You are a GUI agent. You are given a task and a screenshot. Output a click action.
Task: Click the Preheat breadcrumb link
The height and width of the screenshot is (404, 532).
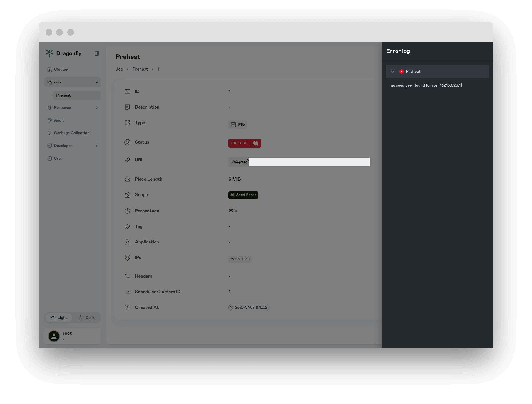click(140, 69)
